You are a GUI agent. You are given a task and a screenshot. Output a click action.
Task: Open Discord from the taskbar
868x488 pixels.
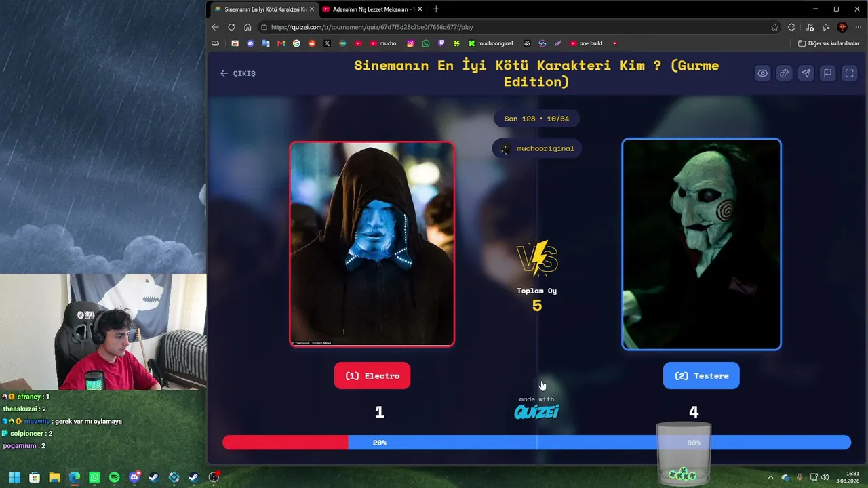click(134, 477)
